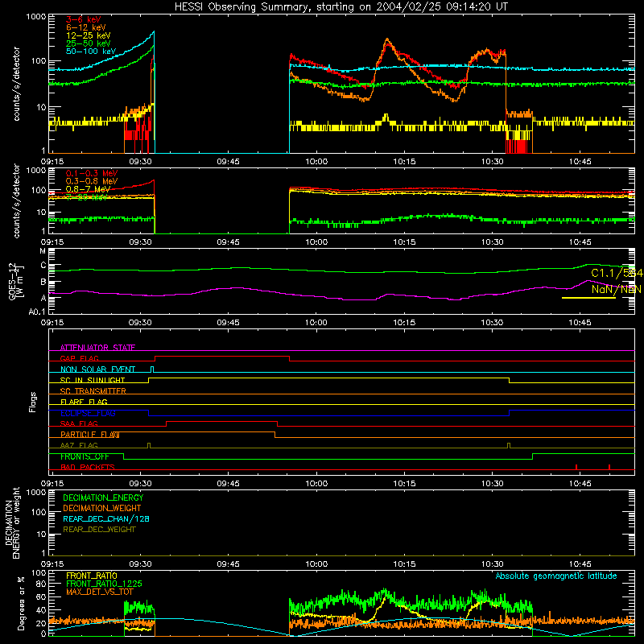This screenshot has height=644, width=644.
Task: Select the 6-12 keV legend label
Action: click(86, 27)
